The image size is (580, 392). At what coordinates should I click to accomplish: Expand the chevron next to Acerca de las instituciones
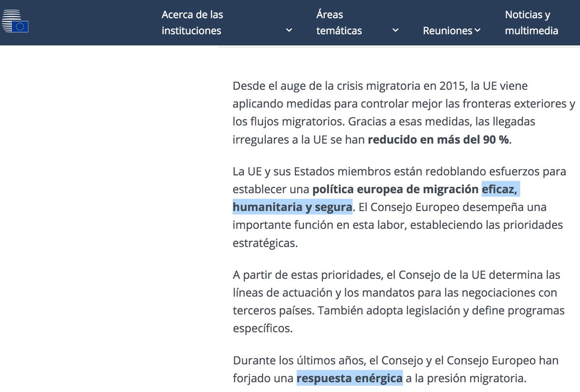[289, 30]
